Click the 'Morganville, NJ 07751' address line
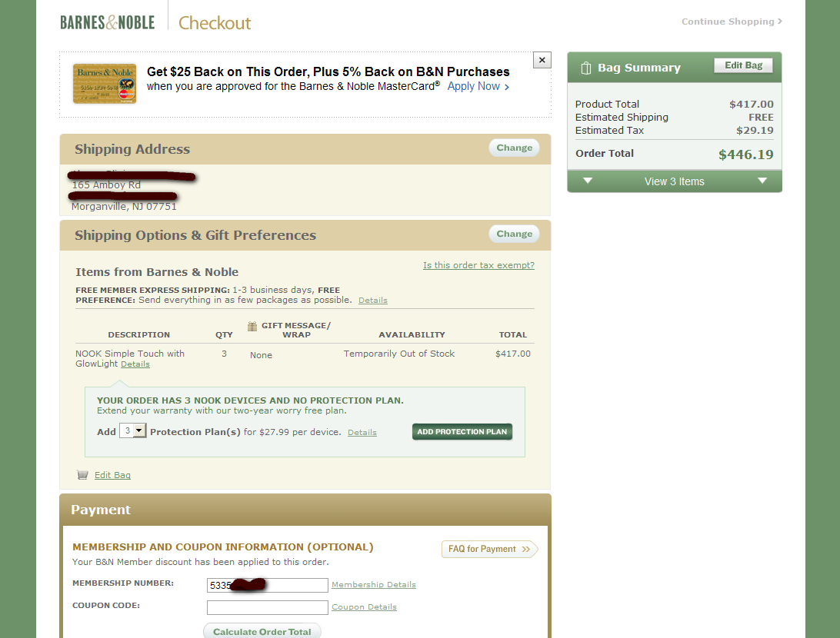The width and height of the screenshot is (840, 638). (x=124, y=207)
